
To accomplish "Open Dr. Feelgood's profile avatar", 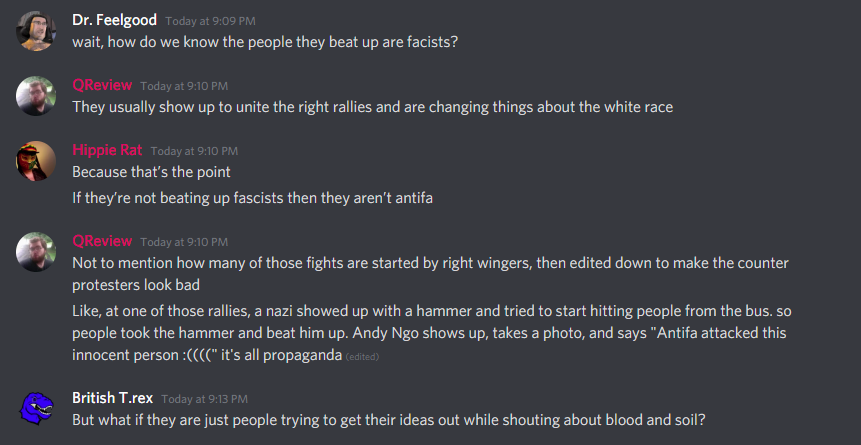I will pyautogui.click(x=36, y=31).
